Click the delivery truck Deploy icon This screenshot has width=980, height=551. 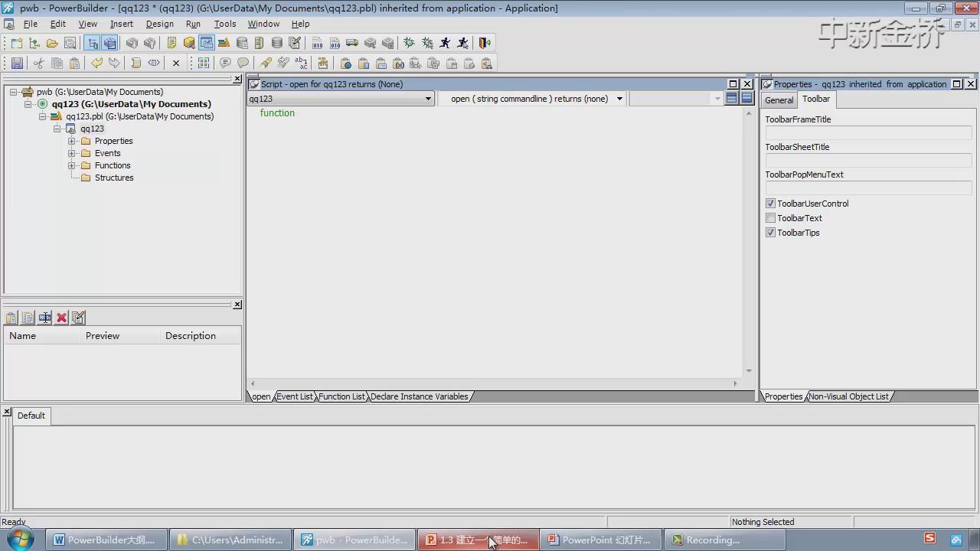pyautogui.click(x=352, y=43)
